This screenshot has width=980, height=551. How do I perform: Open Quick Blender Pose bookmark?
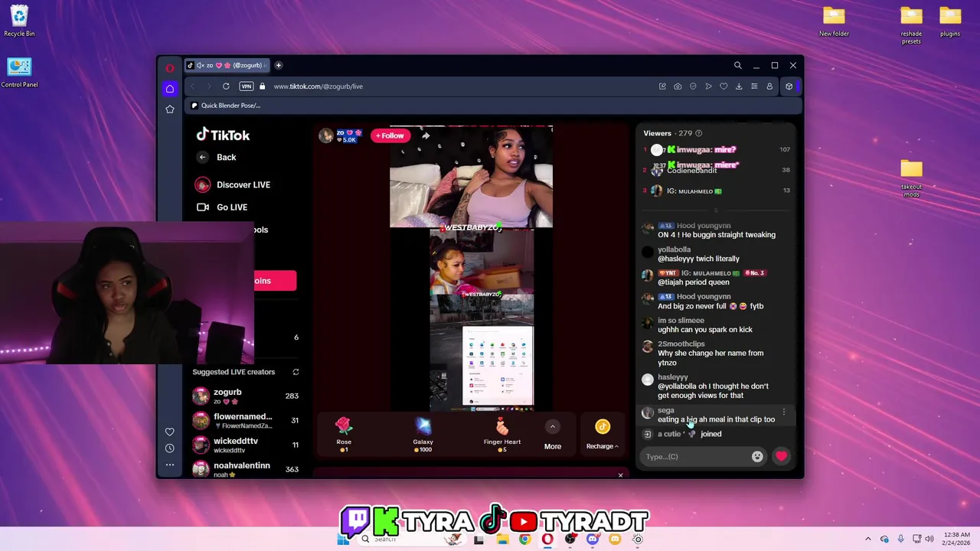point(226,106)
